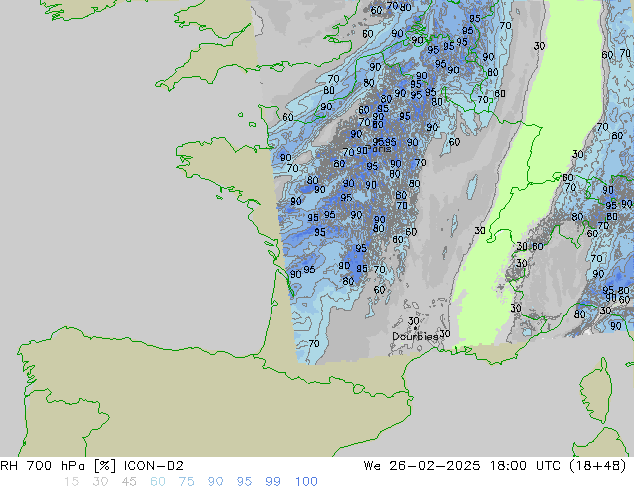Viewport: 634px width, 490px height.
Task: Click the legend value 95 in the colour scale
Action: [244, 482]
